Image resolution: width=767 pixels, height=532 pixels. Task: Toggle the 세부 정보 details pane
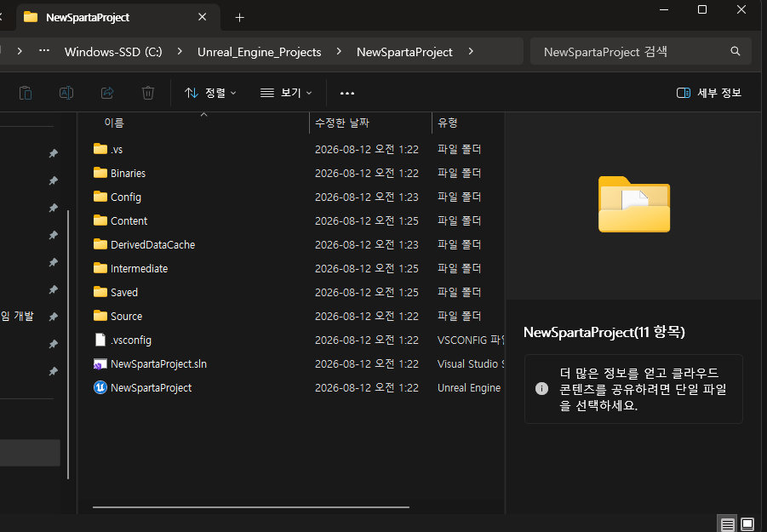709,93
